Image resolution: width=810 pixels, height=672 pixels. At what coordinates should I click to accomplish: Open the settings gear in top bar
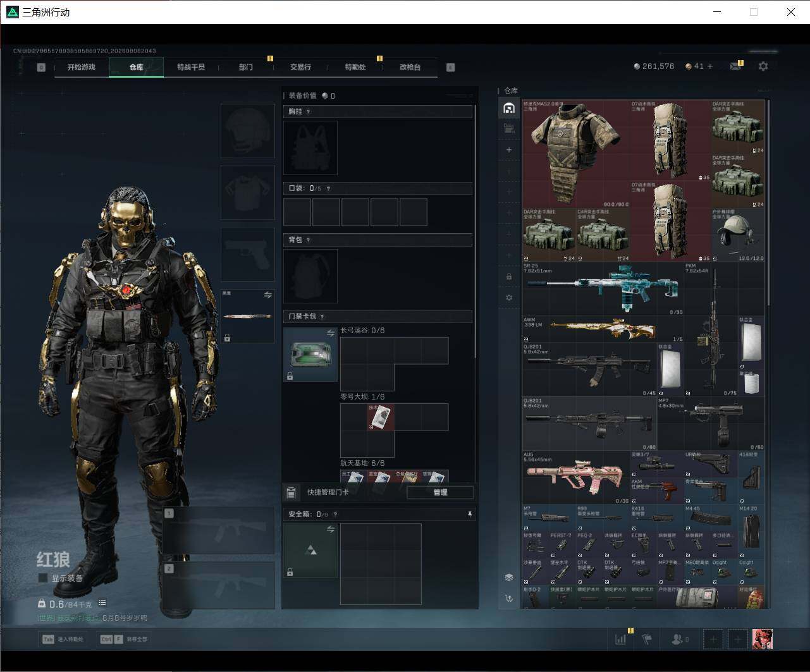click(x=763, y=66)
